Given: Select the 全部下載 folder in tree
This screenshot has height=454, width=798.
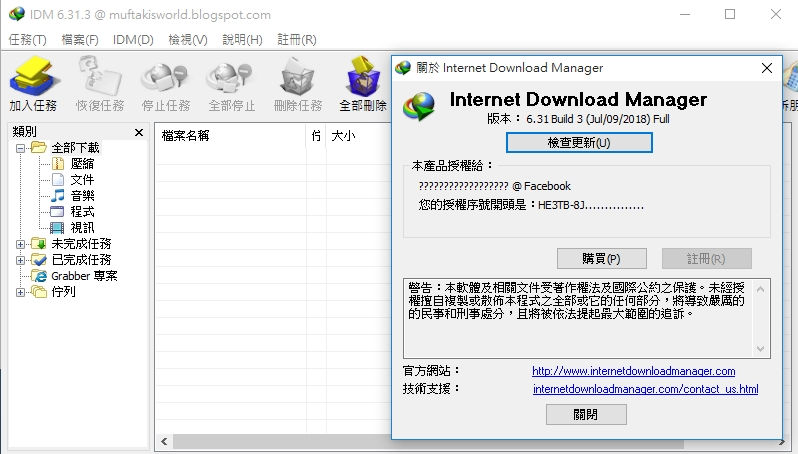Looking at the screenshot, I should (75, 148).
